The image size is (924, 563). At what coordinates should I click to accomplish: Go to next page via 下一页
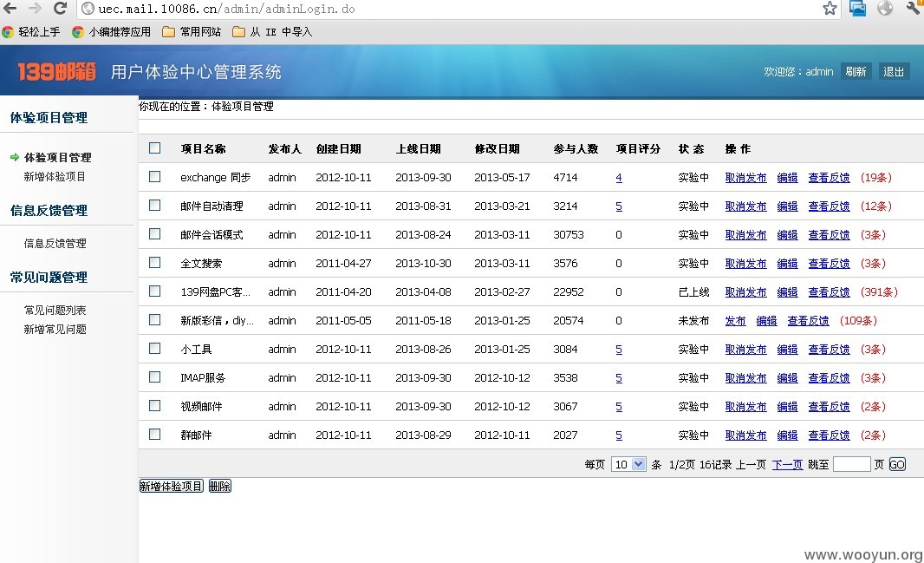click(x=787, y=465)
